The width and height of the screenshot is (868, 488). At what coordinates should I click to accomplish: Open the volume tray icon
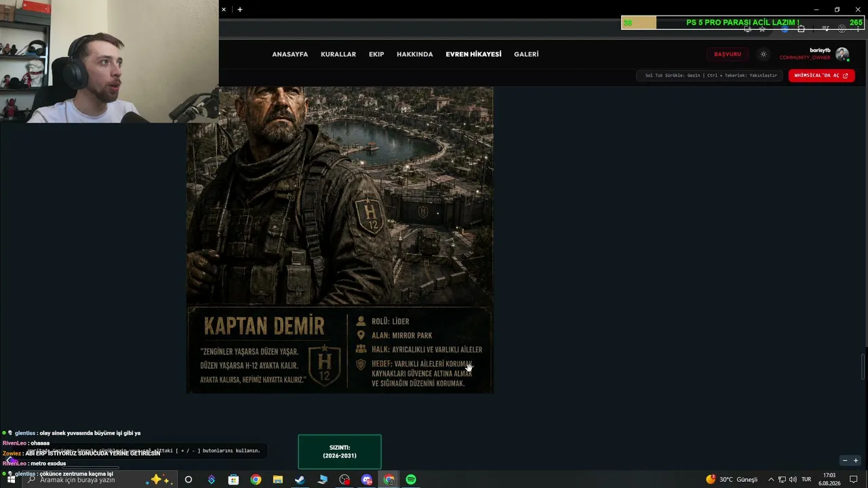coord(793,479)
